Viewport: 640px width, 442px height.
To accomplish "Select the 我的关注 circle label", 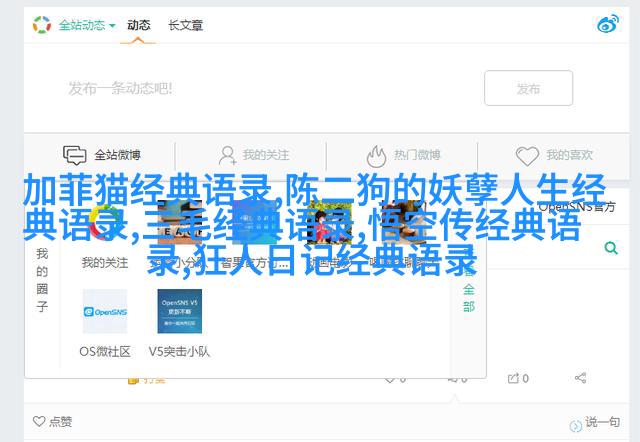I will coord(105,262).
